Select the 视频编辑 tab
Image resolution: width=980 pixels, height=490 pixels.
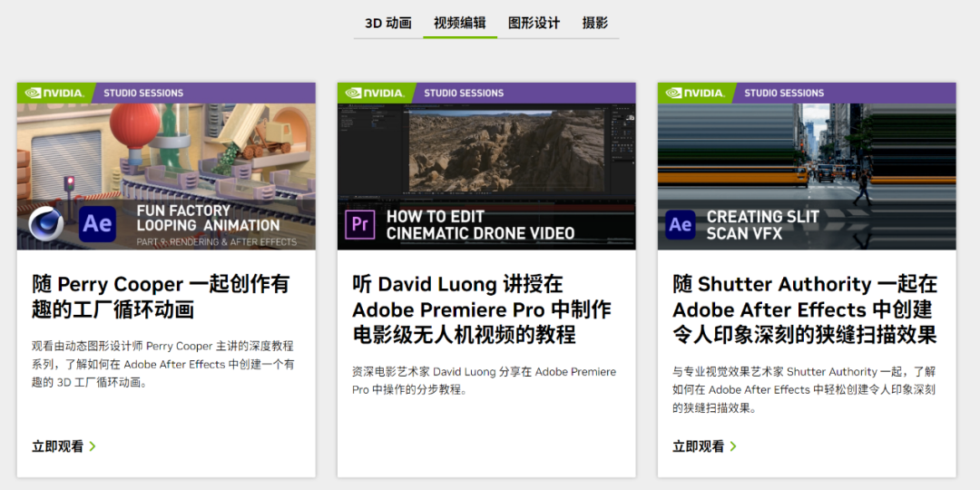coord(460,23)
